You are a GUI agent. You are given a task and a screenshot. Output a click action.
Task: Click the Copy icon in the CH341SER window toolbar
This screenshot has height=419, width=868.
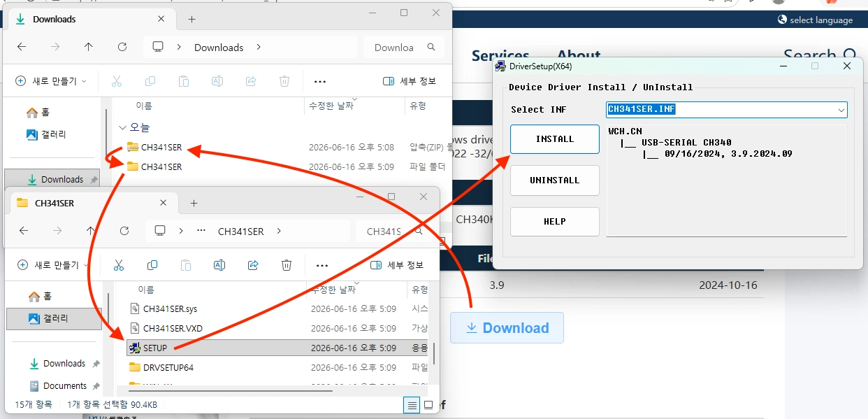[x=152, y=265]
